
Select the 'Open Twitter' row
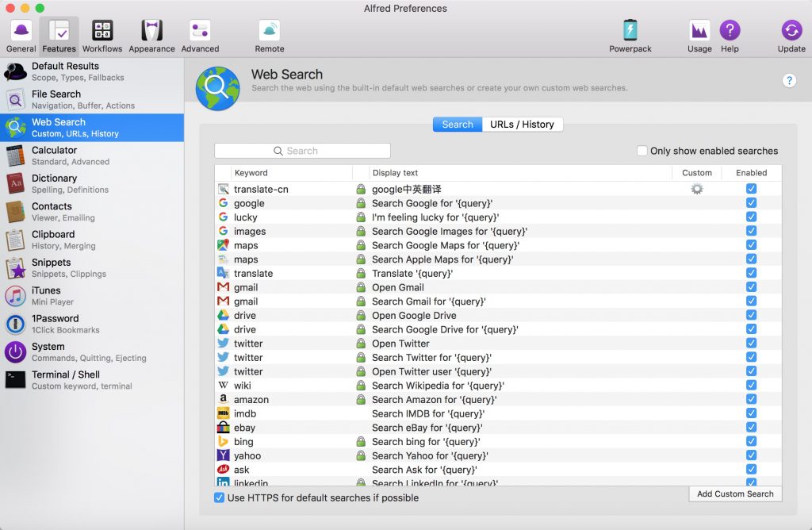[x=498, y=343]
